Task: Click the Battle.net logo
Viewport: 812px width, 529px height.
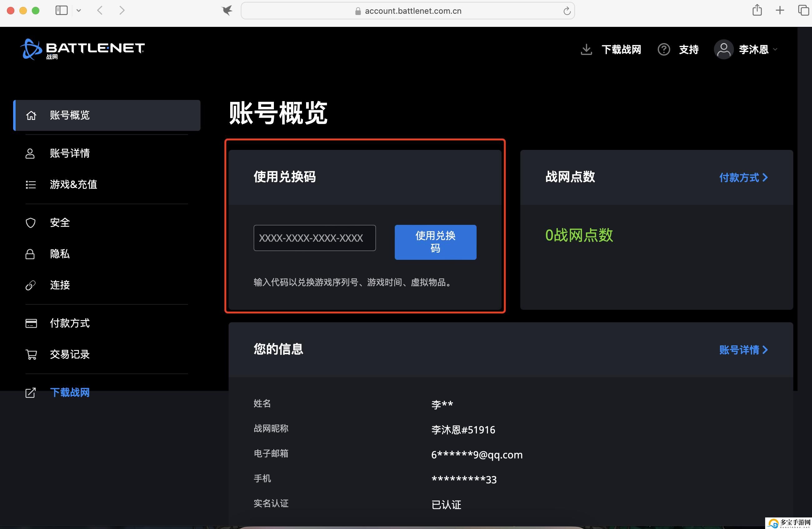Action: [x=82, y=49]
